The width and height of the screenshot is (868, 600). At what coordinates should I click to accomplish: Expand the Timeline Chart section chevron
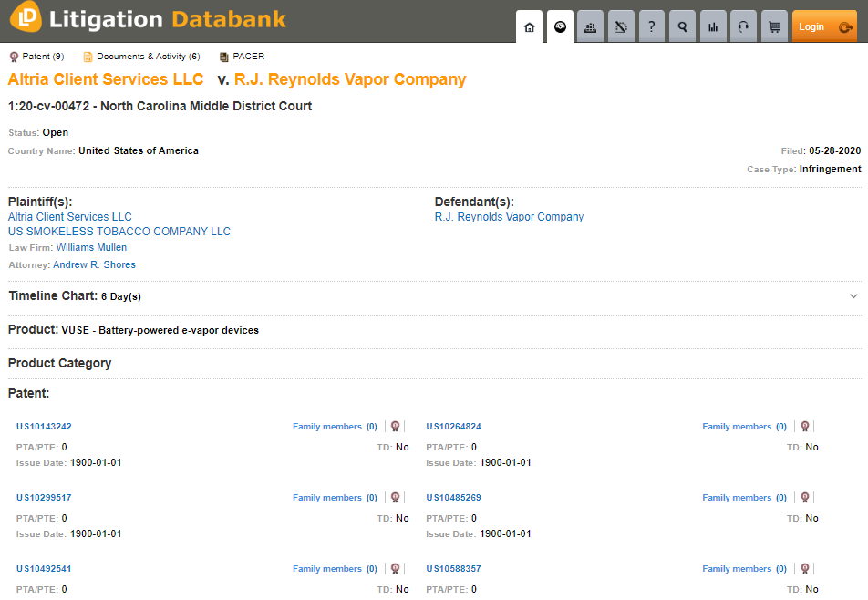point(853,296)
